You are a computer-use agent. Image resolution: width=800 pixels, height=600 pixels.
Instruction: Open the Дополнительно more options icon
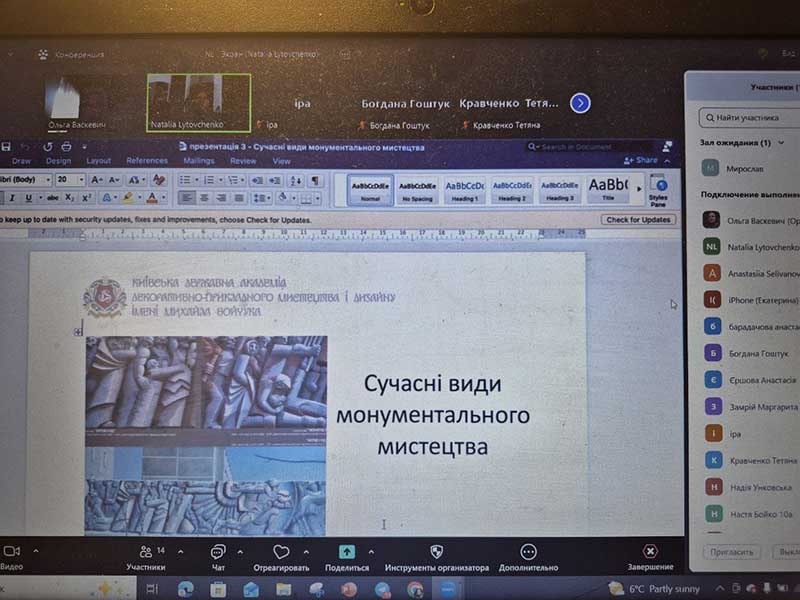pos(528,552)
